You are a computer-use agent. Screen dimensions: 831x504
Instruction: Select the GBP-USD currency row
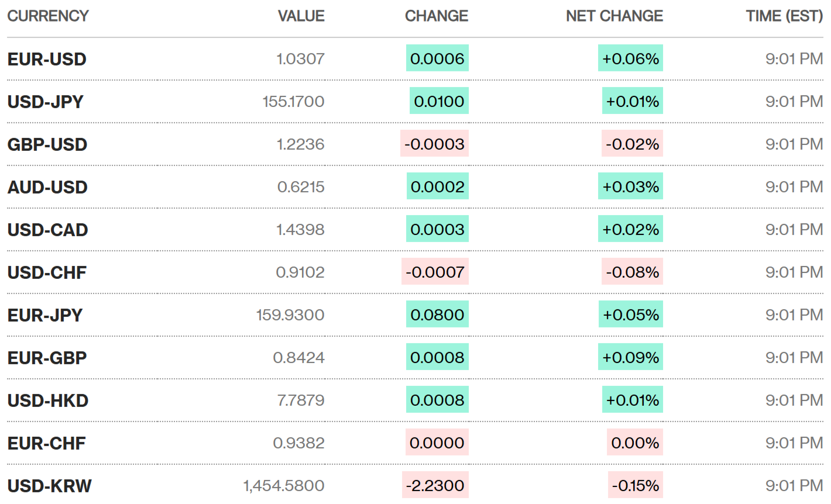pyautogui.click(x=47, y=144)
